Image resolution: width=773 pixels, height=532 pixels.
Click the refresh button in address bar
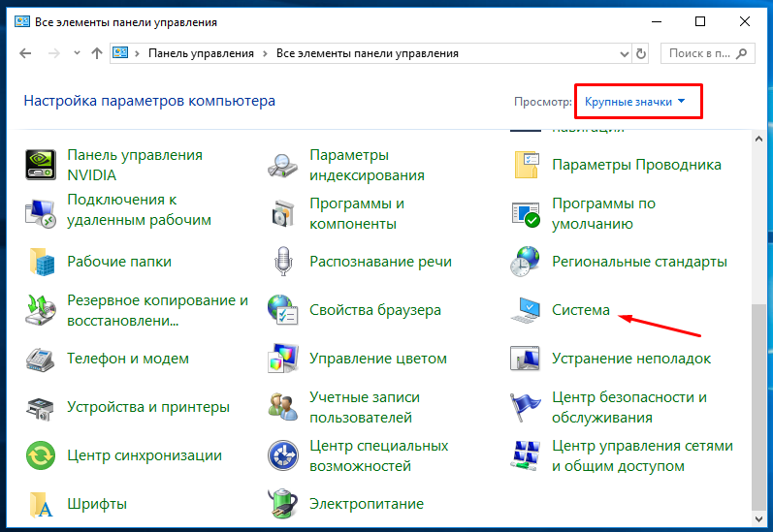[642, 53]
